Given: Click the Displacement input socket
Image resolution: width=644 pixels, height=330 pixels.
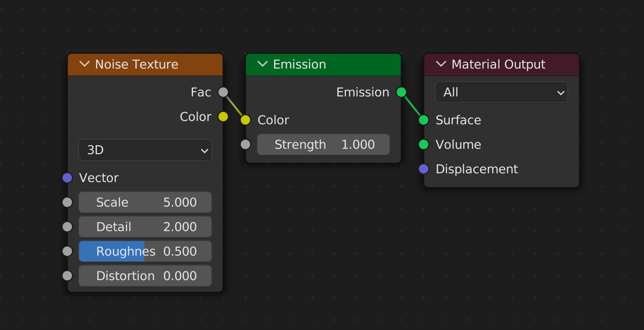Looking at the screenshot, I should (x=424, y=169).
